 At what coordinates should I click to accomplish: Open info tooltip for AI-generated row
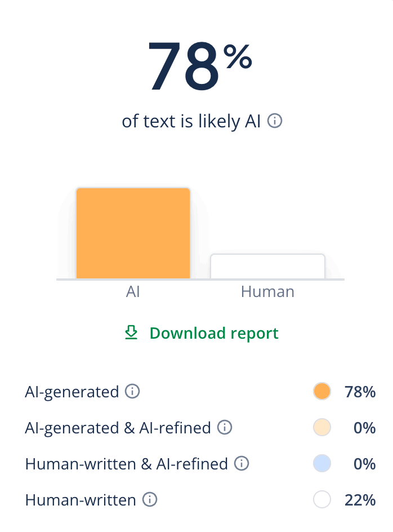tap(132, 391)
